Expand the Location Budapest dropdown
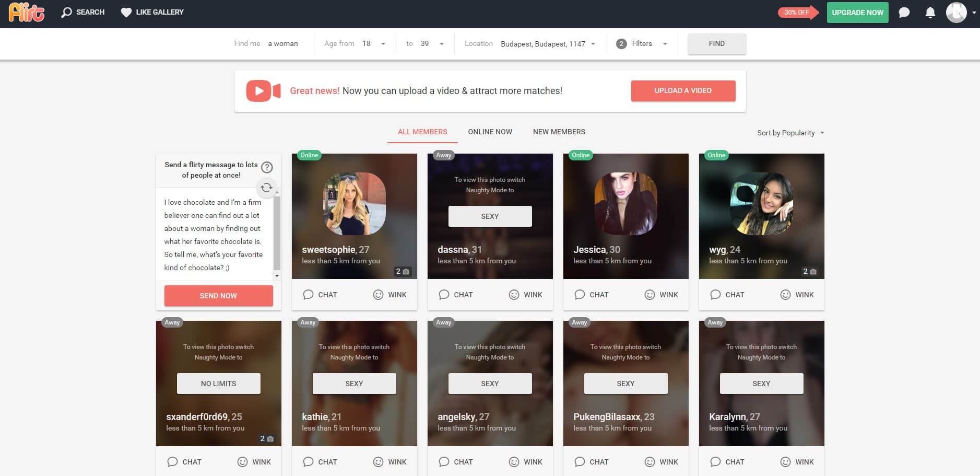This screenshot has height=476, width=980. [548, 44]
